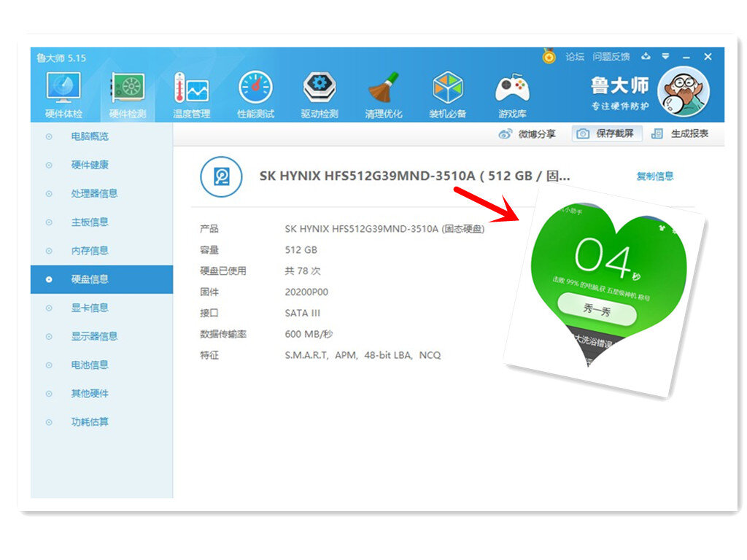747x560 pixels.
Task: Open 温度管理 temperature management icon
Action: point(192,87)
